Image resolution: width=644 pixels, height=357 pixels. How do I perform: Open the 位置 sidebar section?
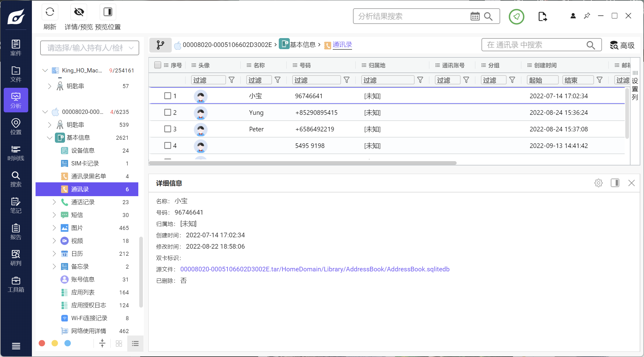pos(16,127)
